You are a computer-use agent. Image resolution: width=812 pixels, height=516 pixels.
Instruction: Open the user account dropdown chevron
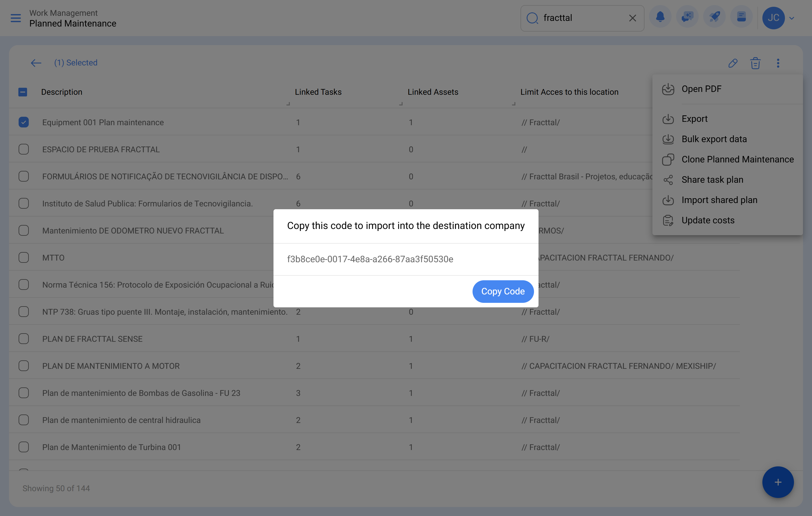click(x=792, y=18)
